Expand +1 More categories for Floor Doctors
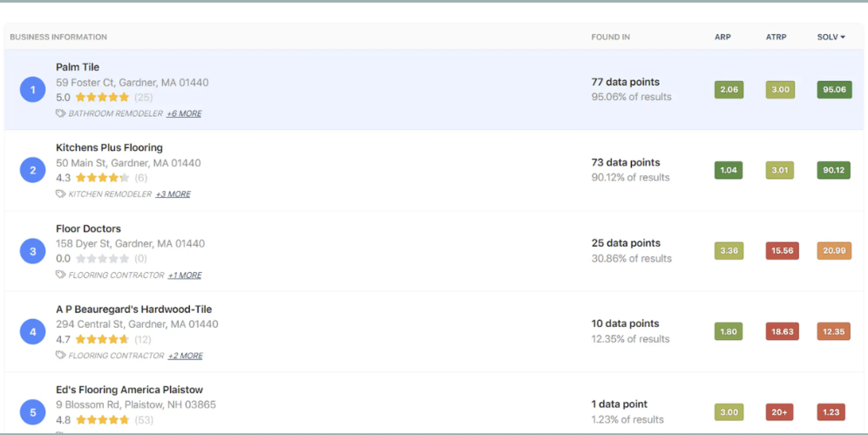The width and height of the screenshot is (868, 435). click(x=185, y=275)
